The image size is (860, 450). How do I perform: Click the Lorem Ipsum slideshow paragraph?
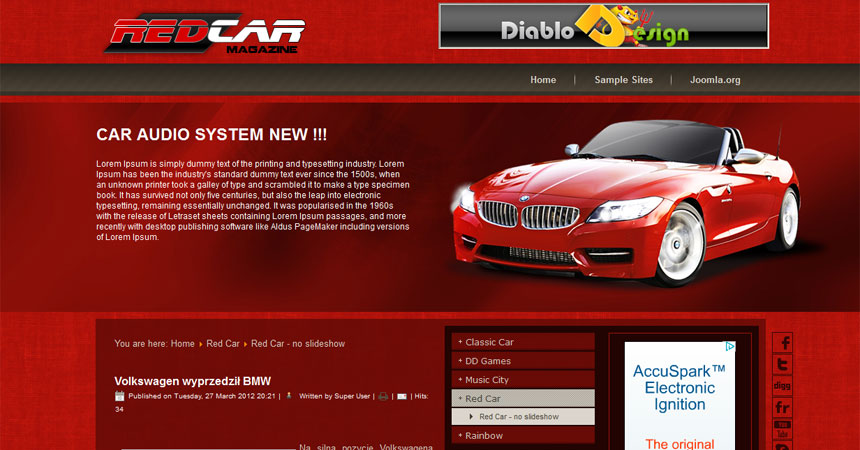pos(253,200)
